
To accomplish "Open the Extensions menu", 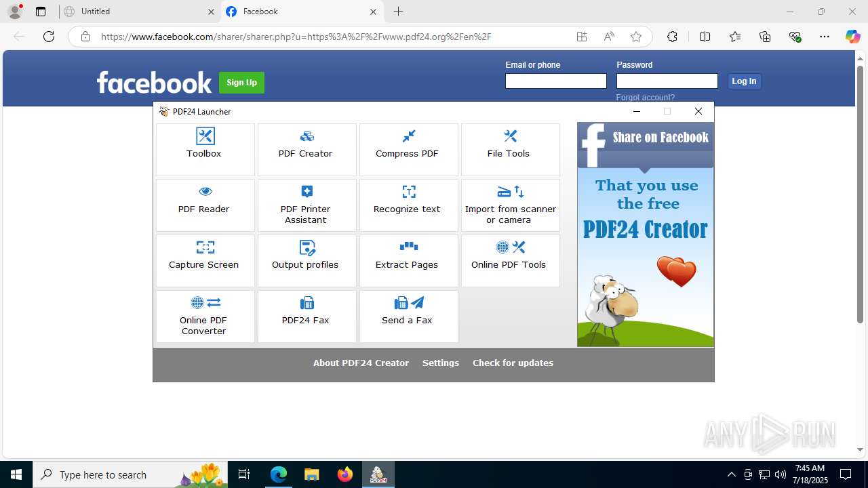I will point(672,37).
